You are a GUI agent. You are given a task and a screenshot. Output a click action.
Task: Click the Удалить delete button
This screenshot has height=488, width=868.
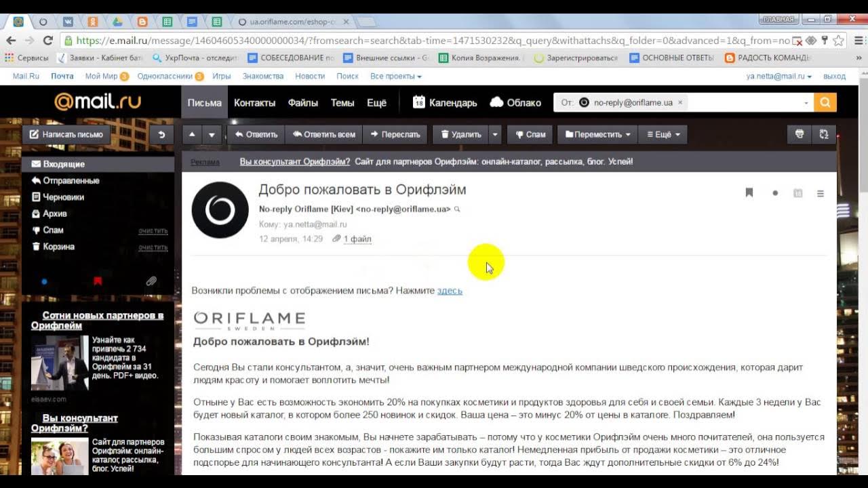click(x=460, y=134)
